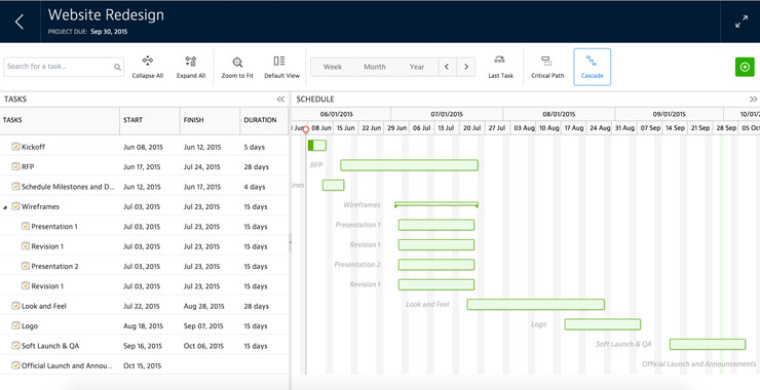The image size is (760, 390).
Task: Click the 28 days duration for RFP
Action: 256,167
